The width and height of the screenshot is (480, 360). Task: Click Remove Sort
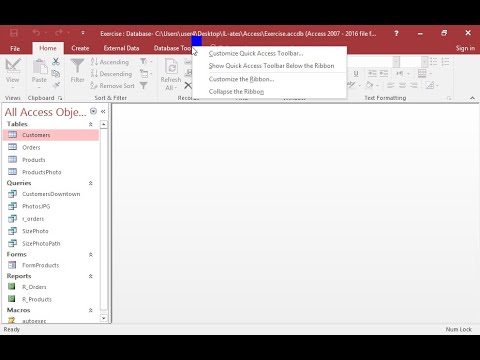click(x=112, y=86)
